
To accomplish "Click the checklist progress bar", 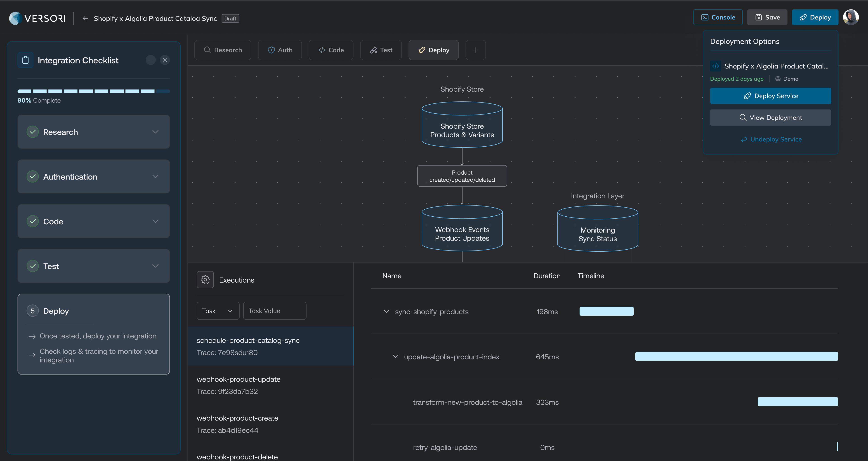I will 94,91.
